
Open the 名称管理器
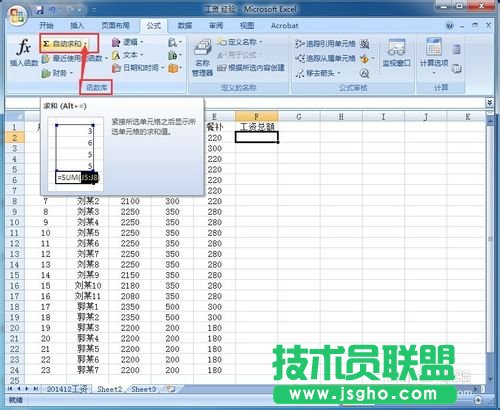pos(202,57)
